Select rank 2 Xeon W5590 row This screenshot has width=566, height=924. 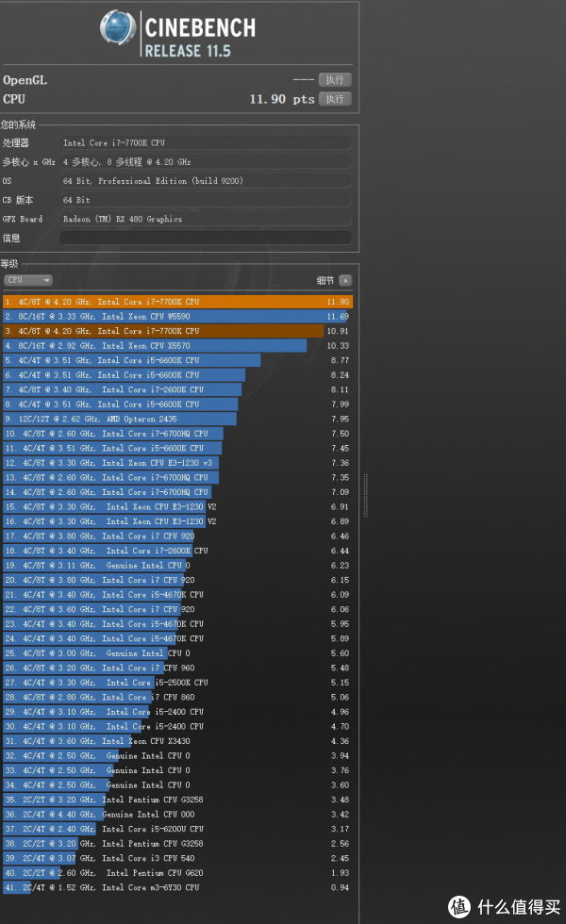coord(177,317)
